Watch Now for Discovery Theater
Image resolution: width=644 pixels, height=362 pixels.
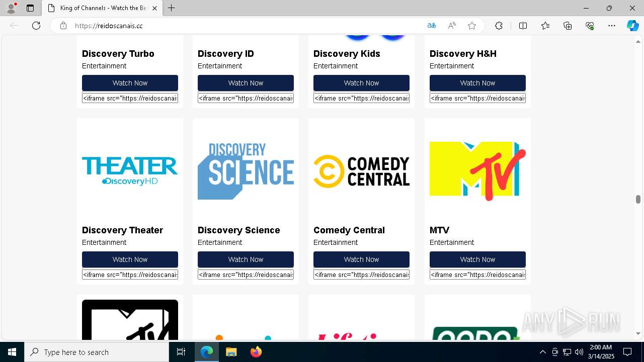click(130, 259)
